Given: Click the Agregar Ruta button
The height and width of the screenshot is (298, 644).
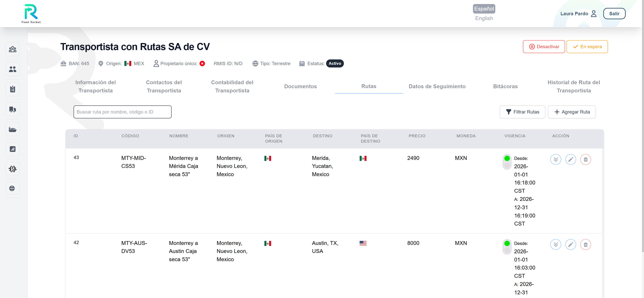Looking at the screenshot, I should tap(572, 112).
